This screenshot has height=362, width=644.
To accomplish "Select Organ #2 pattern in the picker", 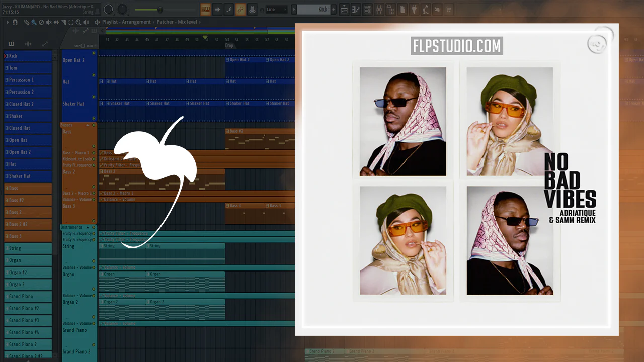I will (28, 273).
